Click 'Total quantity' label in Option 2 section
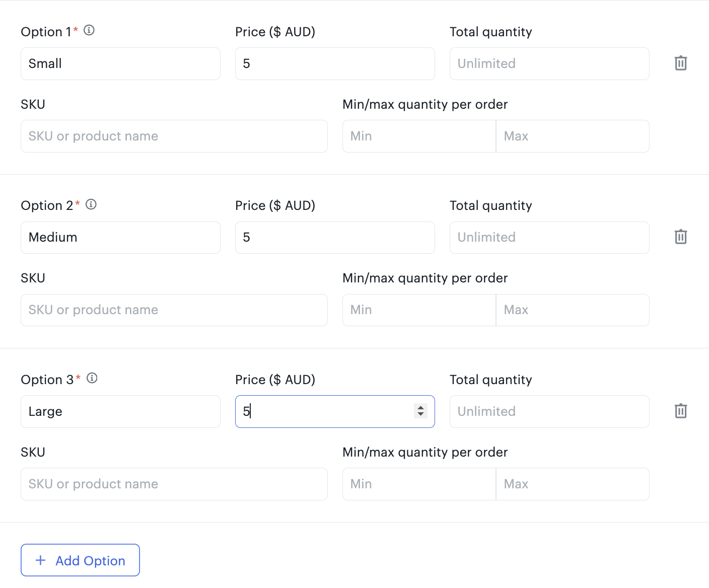Image resolution: width=709 pixels, height=588 pixels. point(491,205)
